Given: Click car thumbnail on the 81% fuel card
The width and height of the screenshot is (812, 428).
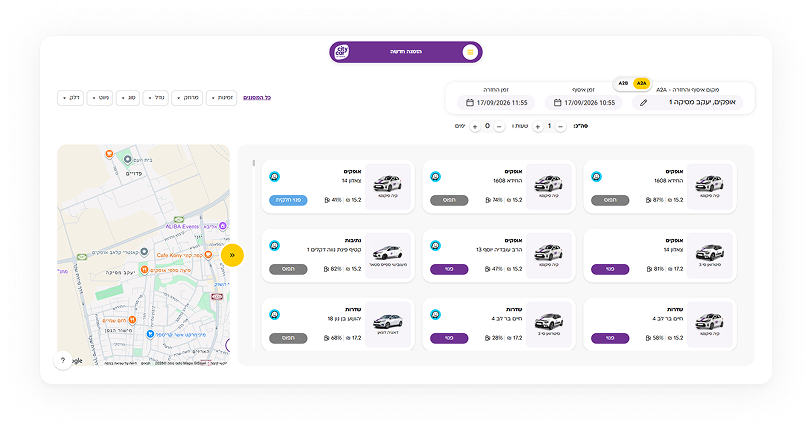Looking at the screenshot, I should click(709, 255).
